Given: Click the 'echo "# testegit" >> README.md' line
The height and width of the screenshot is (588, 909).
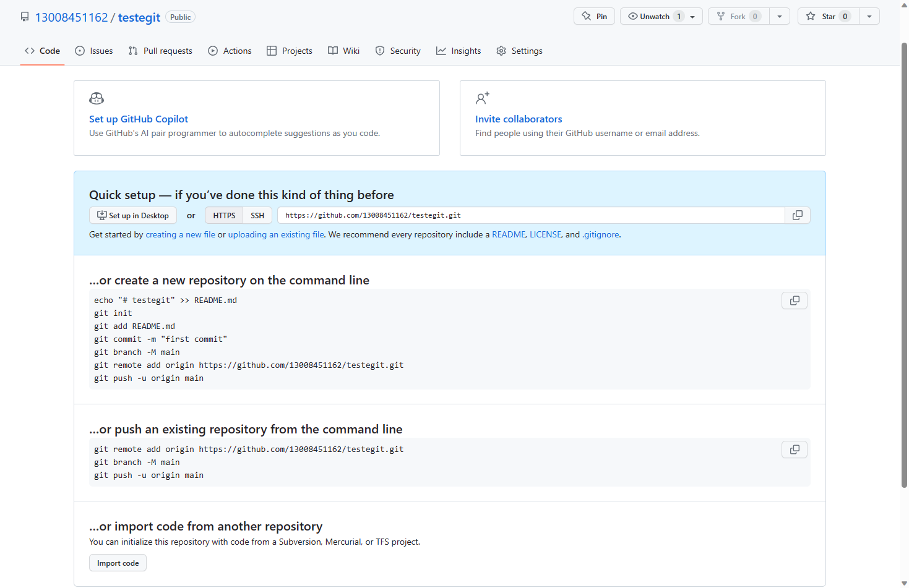Looking at the screenshot, I should point(165,300).
